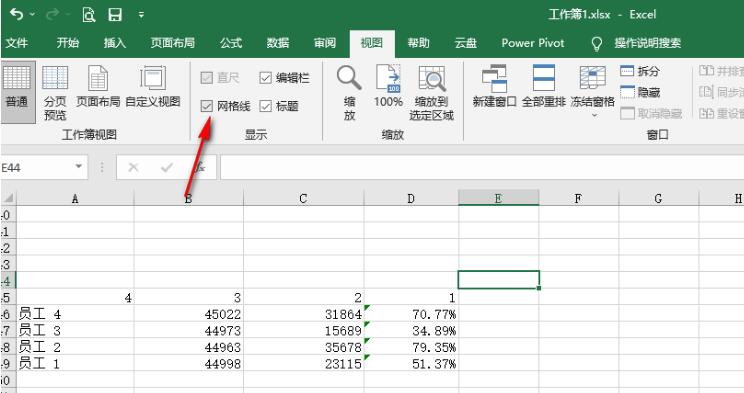Viewport: 744px width, 393px height.
Task: Open the Undo history dropdown arrow
Action: 32,15
